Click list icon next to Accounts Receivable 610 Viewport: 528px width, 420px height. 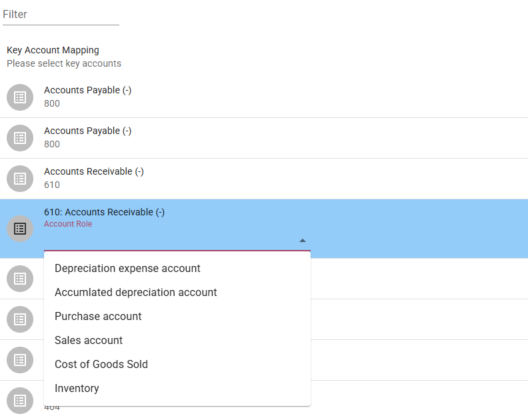point(20,179)
